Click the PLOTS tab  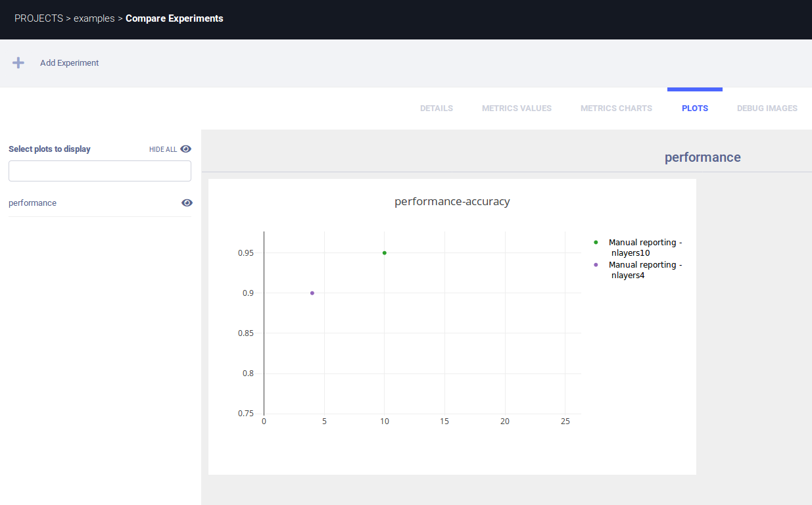[695, 108]
